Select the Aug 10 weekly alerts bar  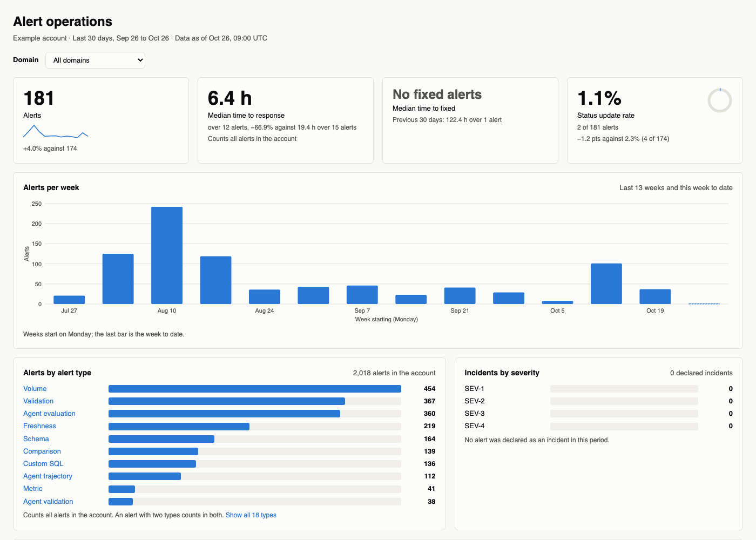coord(167,255)
